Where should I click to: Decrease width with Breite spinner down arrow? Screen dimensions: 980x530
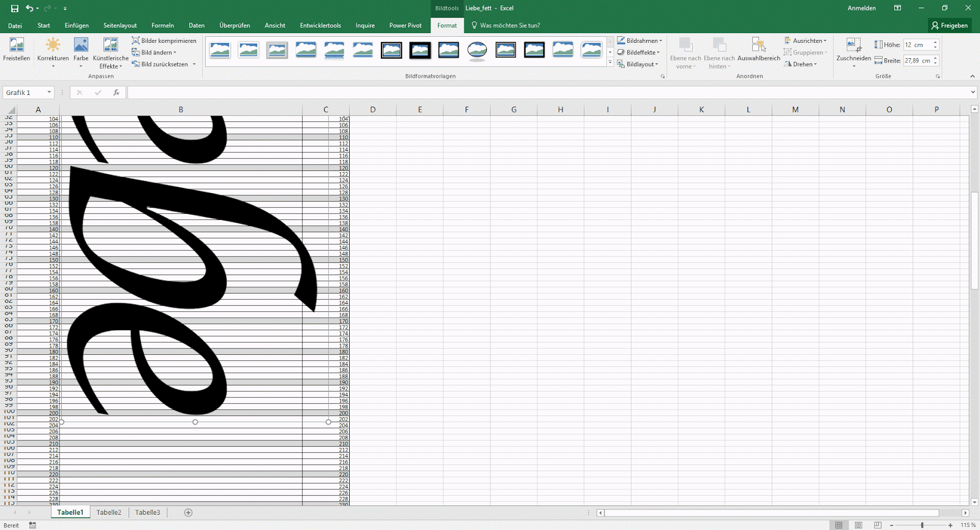[x=935, y=63]
